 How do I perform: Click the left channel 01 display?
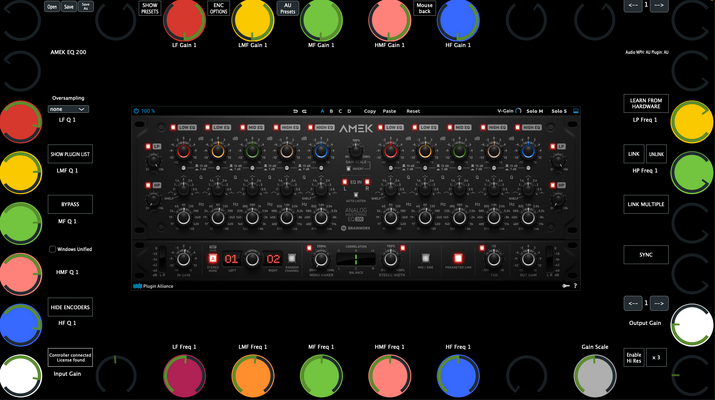pyautogui.click(x=231, y=259)
